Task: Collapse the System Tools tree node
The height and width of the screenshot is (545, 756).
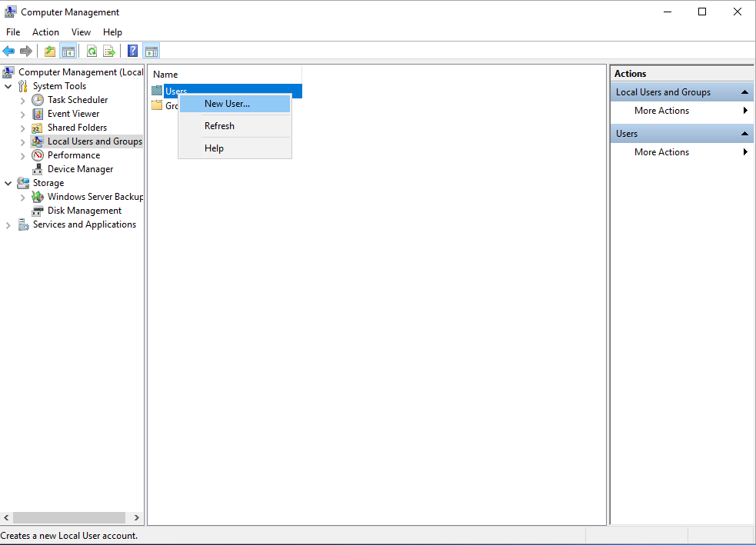Action: 8,86
